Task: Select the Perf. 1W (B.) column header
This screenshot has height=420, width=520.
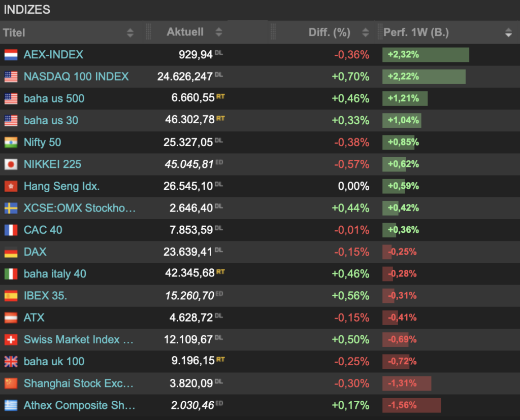Action: pyautogui.click(x=416, y=33)
